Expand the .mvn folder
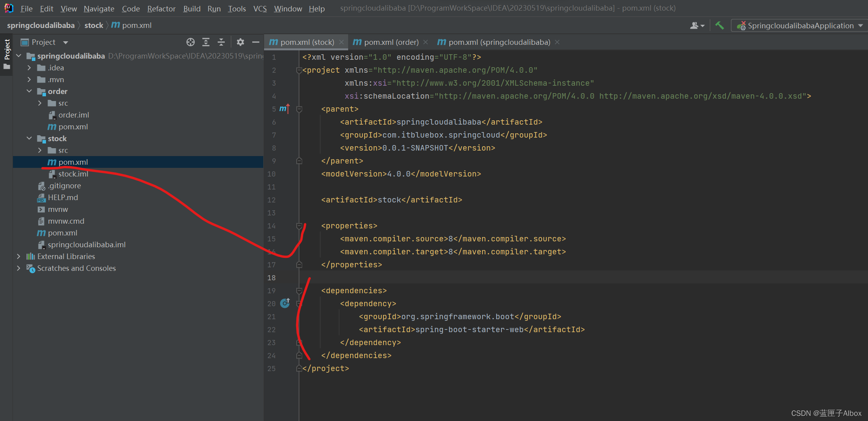Image resolution: width=868 pixels, height=421 pixels. [29, 79]
